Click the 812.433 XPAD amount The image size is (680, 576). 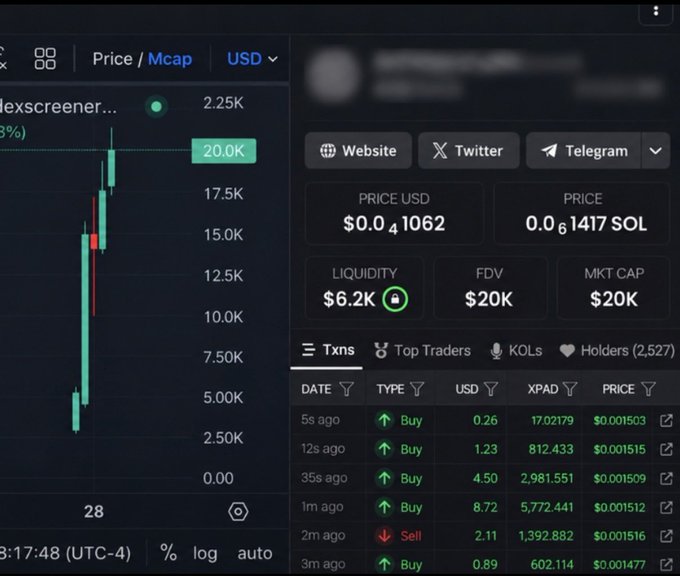coord(551,449)
